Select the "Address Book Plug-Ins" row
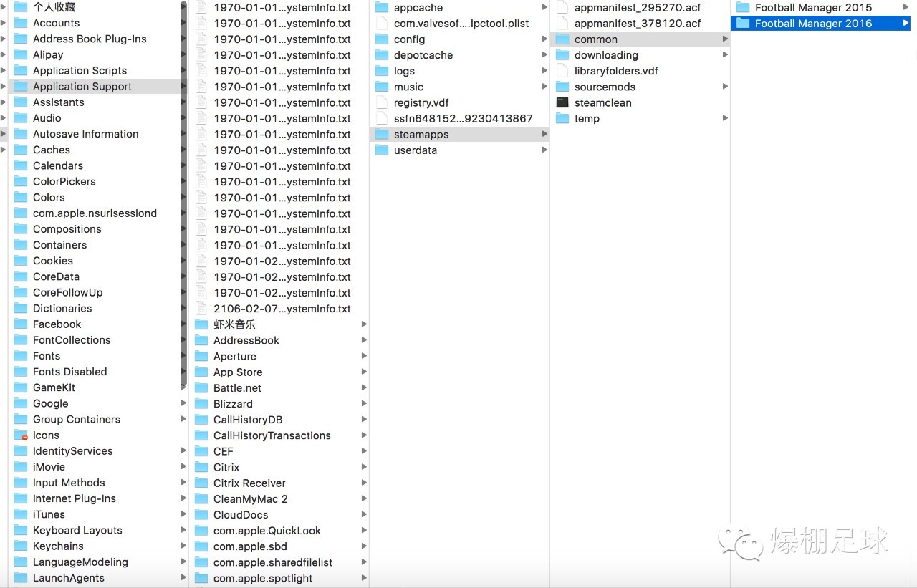Viewport: 917px width, 588px height. [x=94, y=39]
